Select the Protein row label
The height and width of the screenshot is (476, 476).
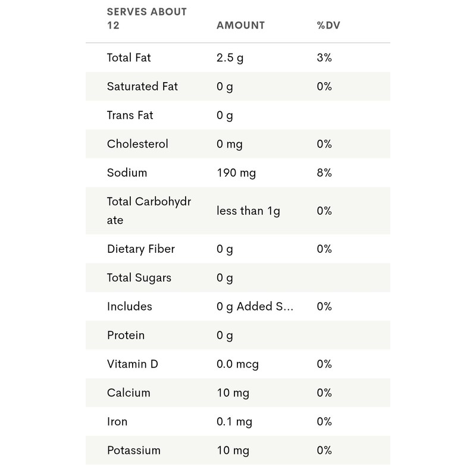(x=126, y=335)
